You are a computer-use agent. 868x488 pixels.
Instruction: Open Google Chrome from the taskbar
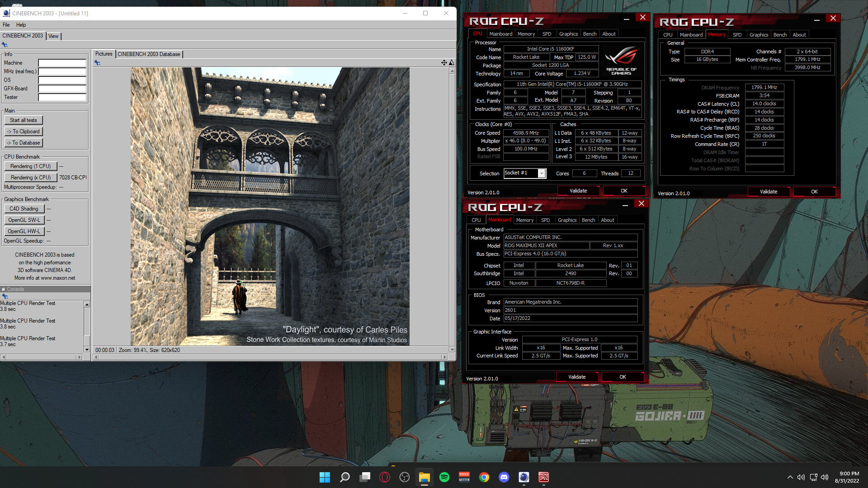click(484, 477)
